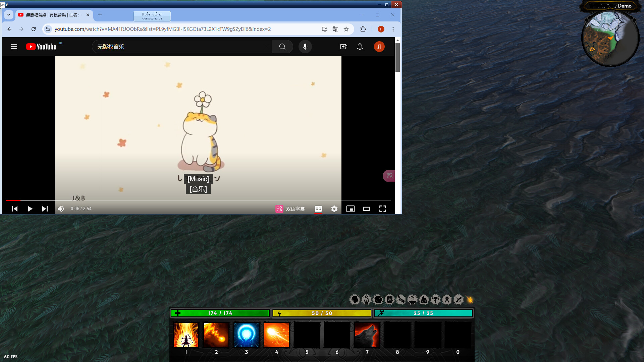Open miniplayer
Viewport: 644px width, 362px height.
point(351,209)
